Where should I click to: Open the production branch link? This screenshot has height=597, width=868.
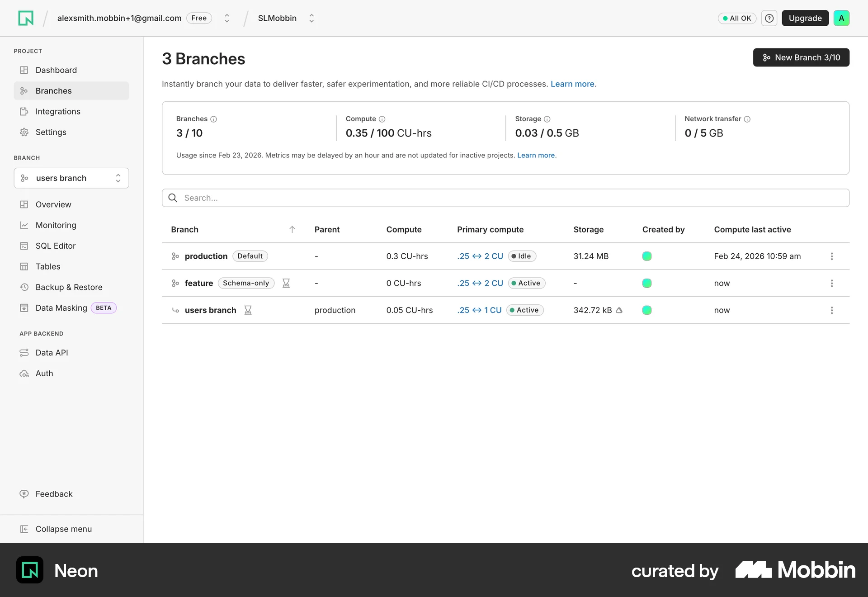[206, 256]
